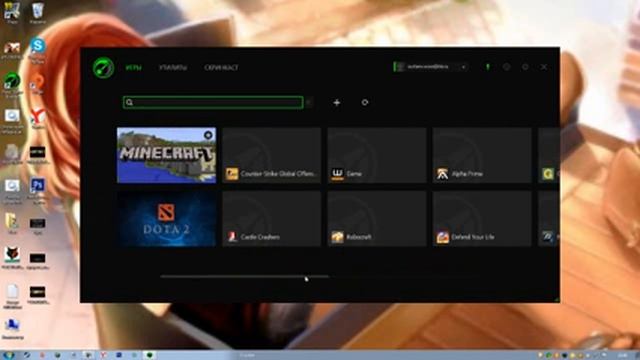This screenshot has height=360, width=640.
Task: Open the Alpha Prime tile
Action: pyautogui.click(x=482, y=155)
